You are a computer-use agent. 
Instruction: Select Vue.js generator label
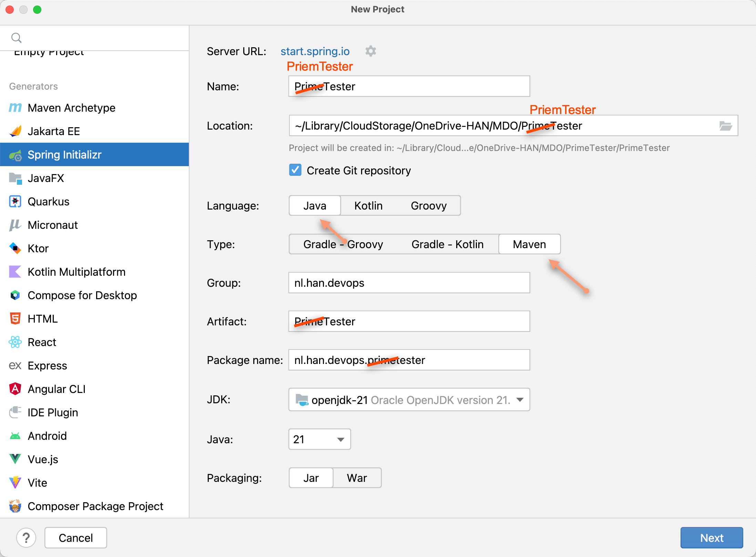(43, 459)
